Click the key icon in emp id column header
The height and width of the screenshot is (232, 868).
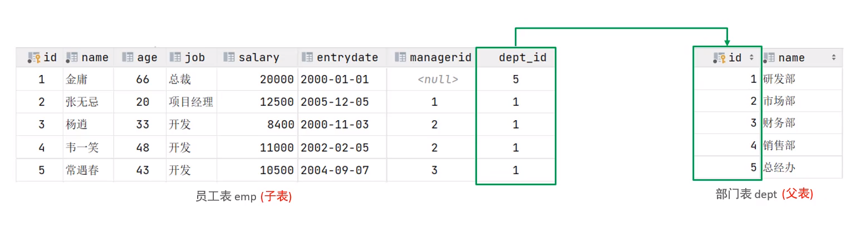pyautogui.click(x=34, y=57)
